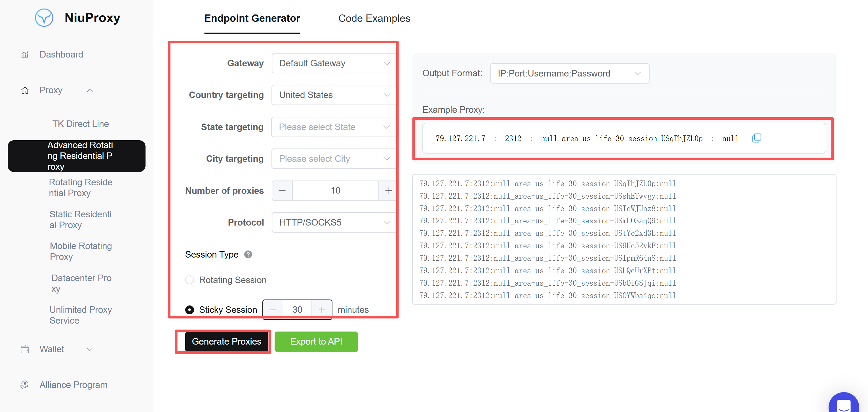Click the example proxy IP 79.127.221.7
Image resolution: width=868 pixels, height=412 pixels.
[x=460, y=138]
